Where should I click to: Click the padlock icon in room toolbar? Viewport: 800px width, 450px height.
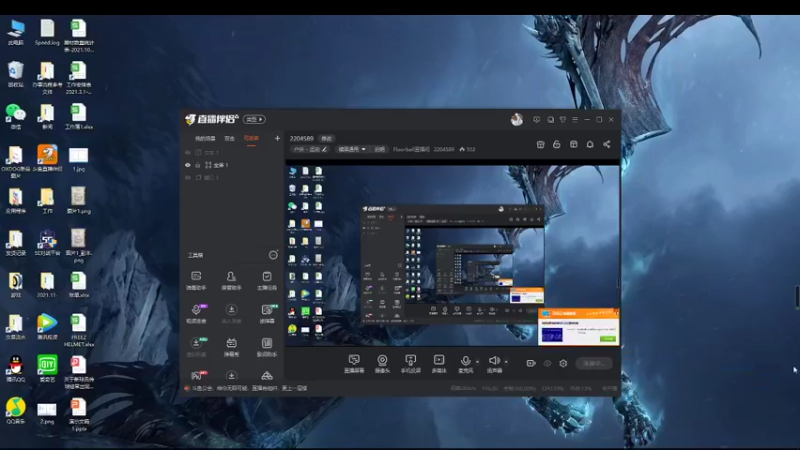pos(557,144)
